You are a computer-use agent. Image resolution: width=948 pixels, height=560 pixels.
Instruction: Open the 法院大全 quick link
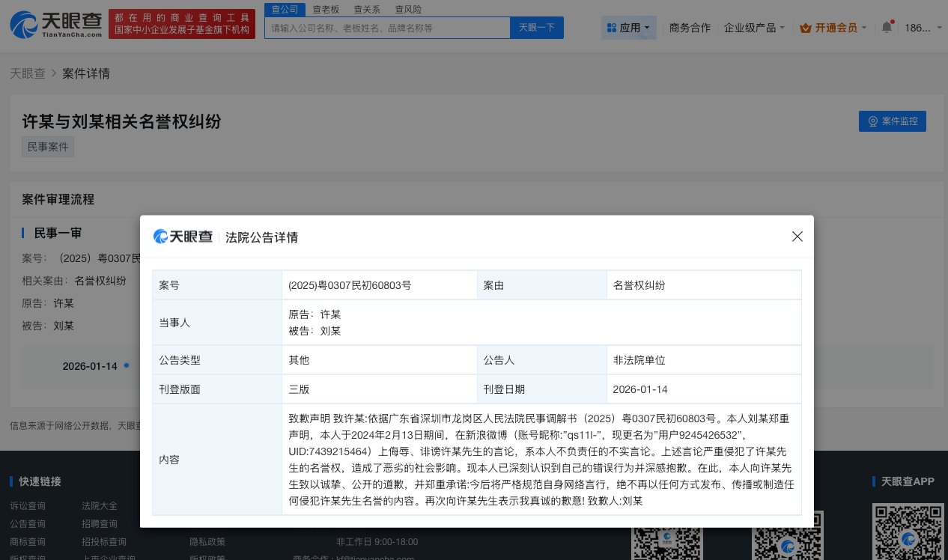tap(99, 505)
